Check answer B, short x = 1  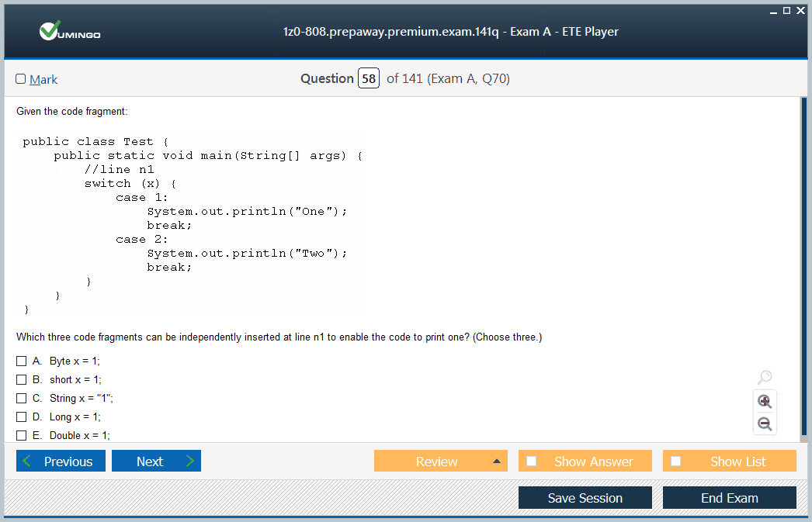click(x=22, y=380)
